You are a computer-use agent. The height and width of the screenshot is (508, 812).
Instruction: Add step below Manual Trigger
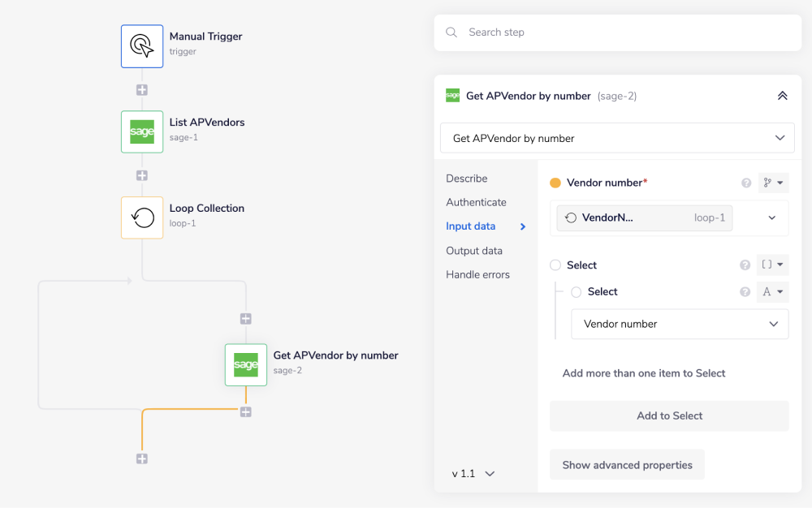pos(142,90)
